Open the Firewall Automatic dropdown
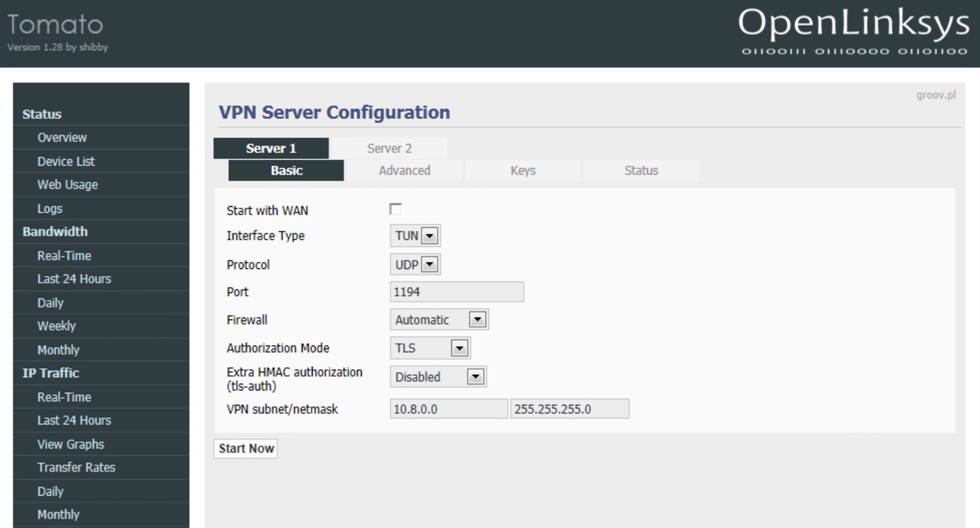Viewport: 980px width, 528px height. [x=439, y=320]
